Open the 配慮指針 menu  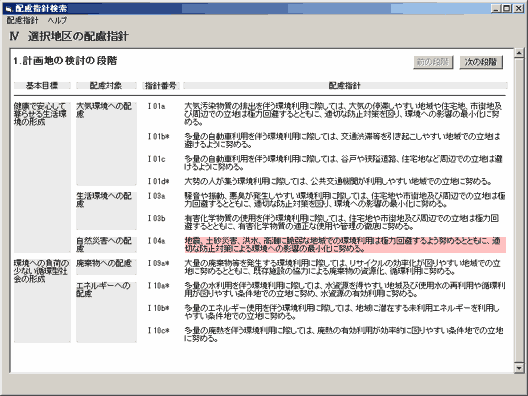tap(23, 21)
